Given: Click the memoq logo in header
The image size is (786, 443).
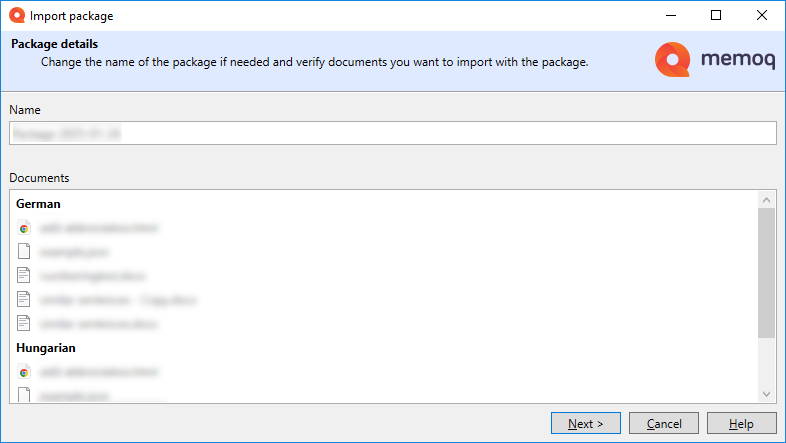Looking at the screenshot, I should pyautogui.click(x=714, y=60).
